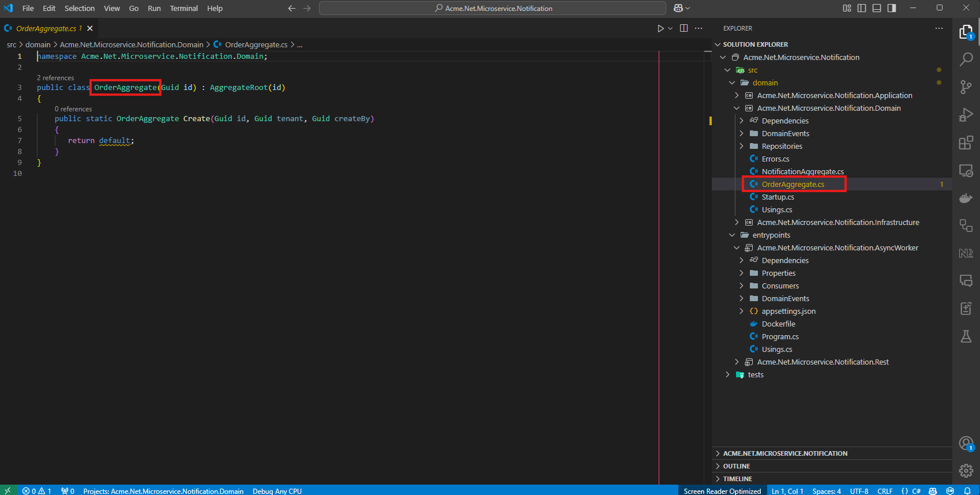
Task: Click the '2 references' CodeLens link
Action: (55, 78)
